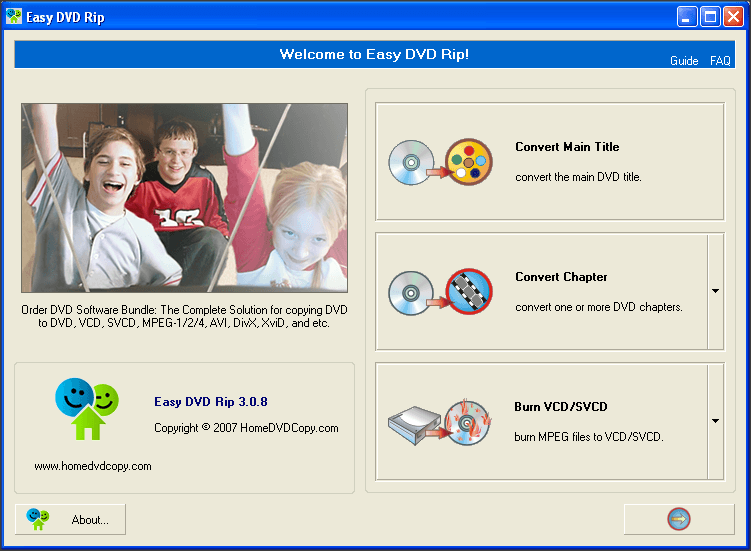Screen dimensions: 751x551
Task: Click the disc-to-film-reel icon for Convert Main Title
Action: click(440, 162)
